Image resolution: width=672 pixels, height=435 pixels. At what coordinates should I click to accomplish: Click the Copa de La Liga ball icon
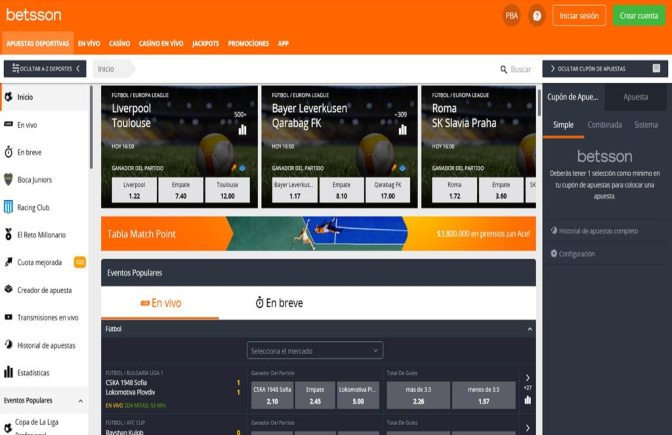(8, 427)
